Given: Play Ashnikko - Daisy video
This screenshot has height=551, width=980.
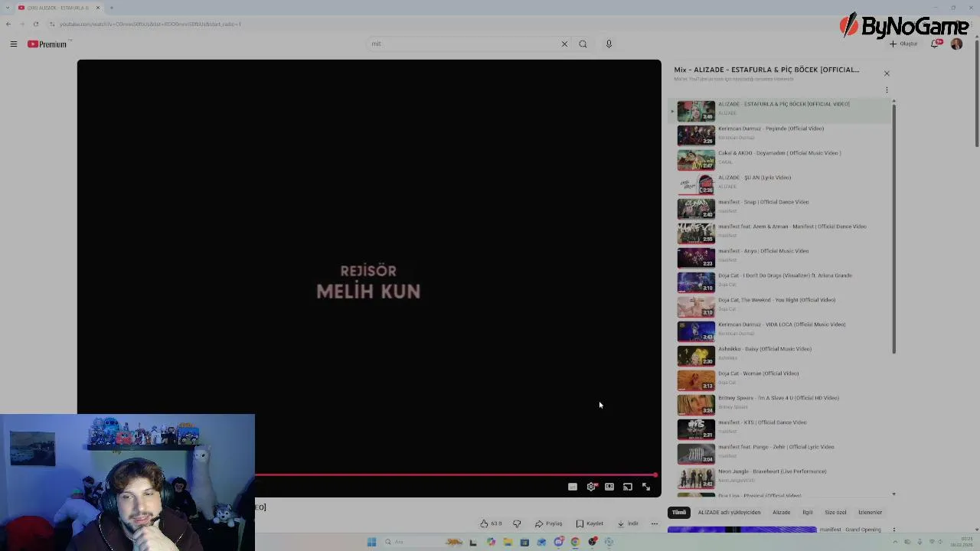Looking at the screenshot, I should click(781, 355).
